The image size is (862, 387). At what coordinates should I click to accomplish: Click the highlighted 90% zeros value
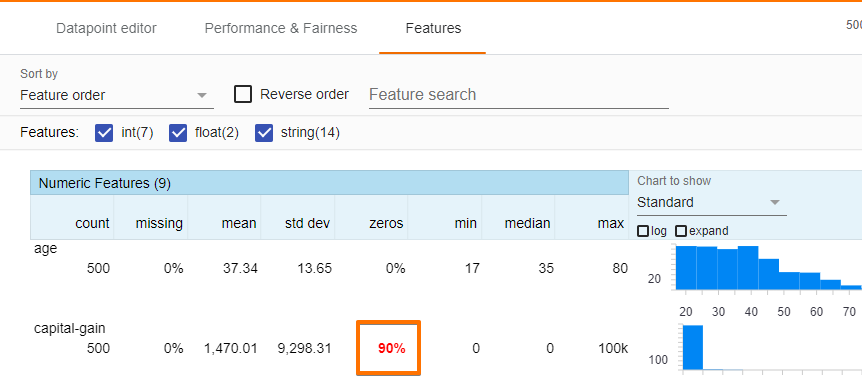[391, 348]
